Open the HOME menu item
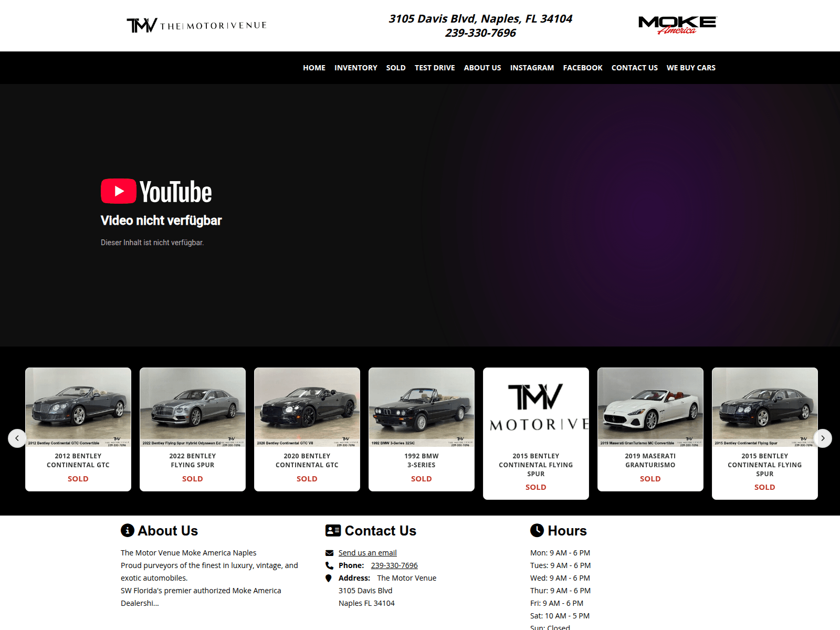840x630 pixels. [314, 68]
